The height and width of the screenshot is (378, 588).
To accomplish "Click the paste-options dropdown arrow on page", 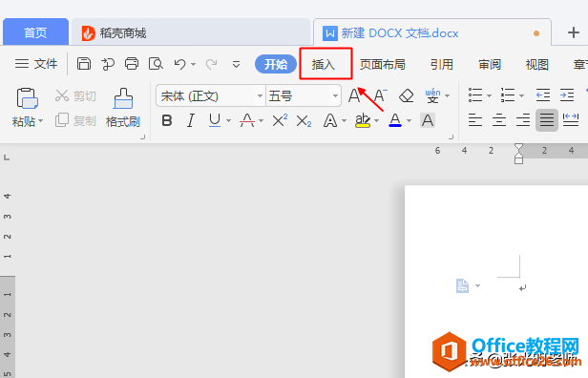I will tap(477, 285).
